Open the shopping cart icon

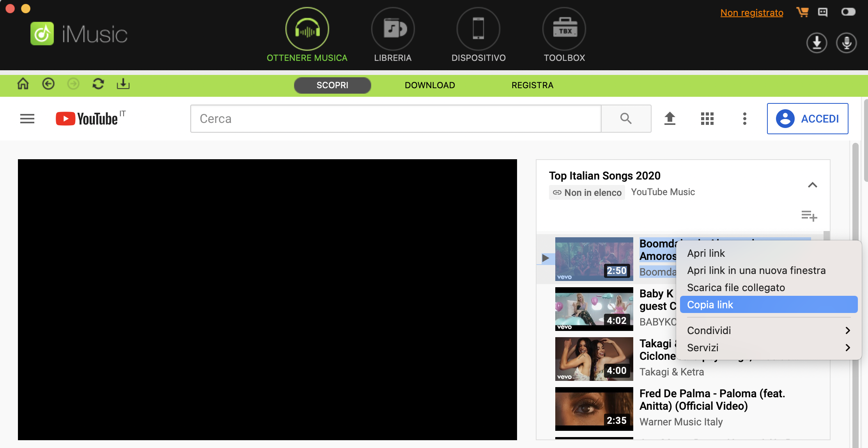click(x=802, y=12)
